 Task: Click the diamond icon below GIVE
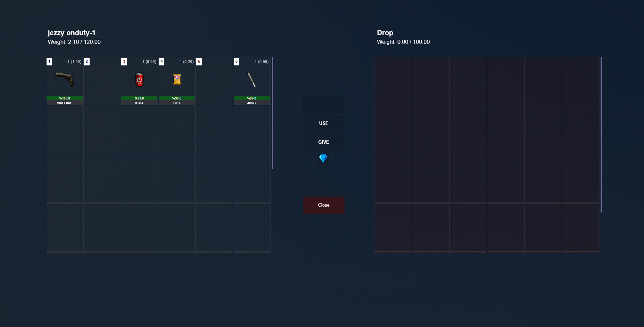323,159
